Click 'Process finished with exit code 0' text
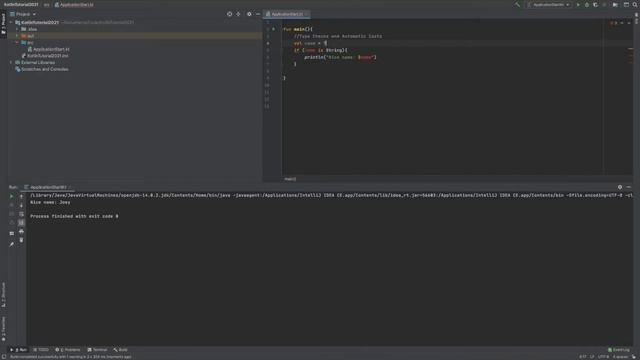 74,216
